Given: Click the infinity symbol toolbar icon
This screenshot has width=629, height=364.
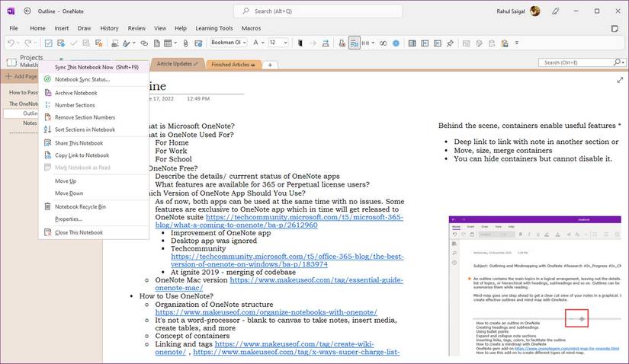Looking at the screenshot, I should click(x=383, y=43).
